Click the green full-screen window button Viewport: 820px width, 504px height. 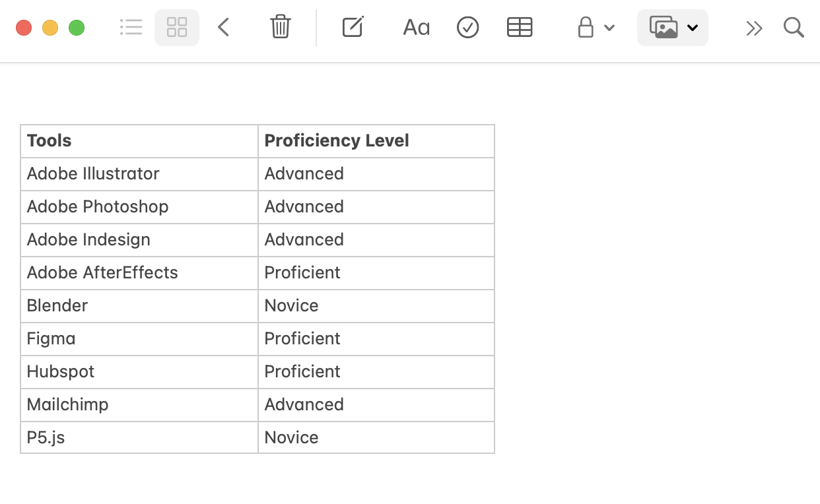[x=77, y=28]
